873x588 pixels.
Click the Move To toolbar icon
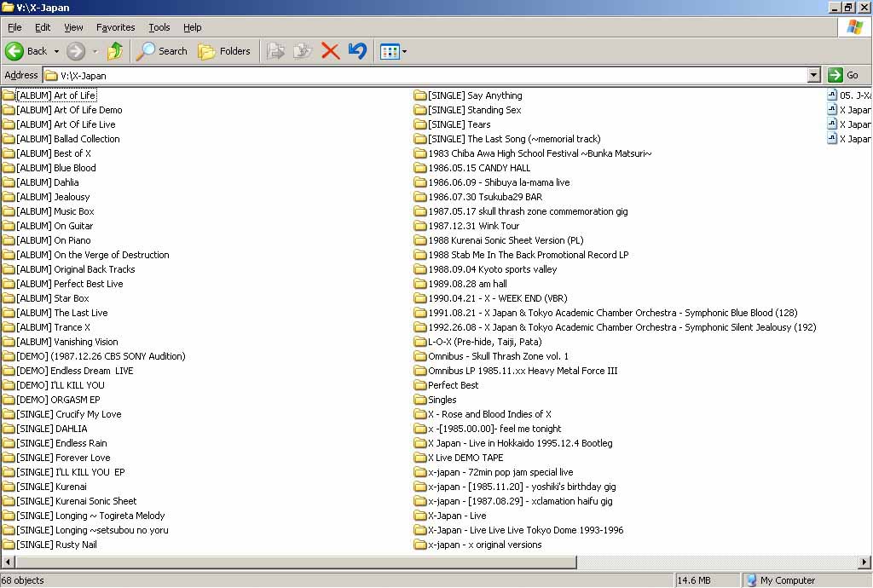275,51
